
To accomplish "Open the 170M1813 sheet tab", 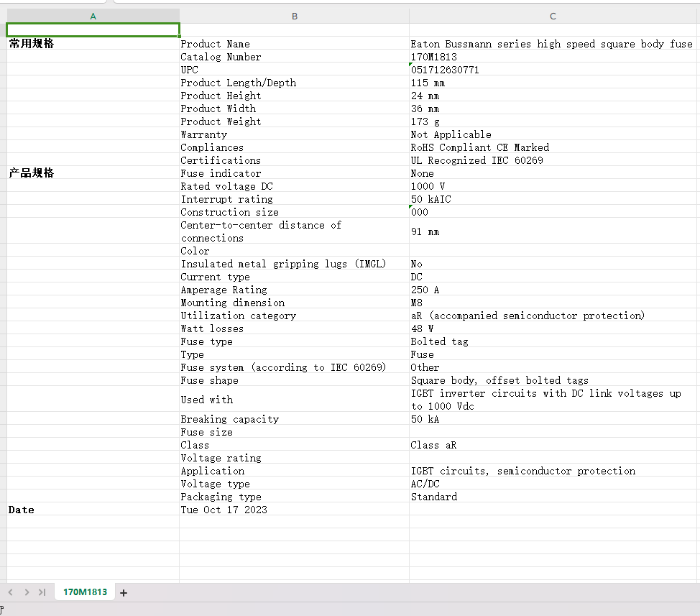I will point(85,592).
